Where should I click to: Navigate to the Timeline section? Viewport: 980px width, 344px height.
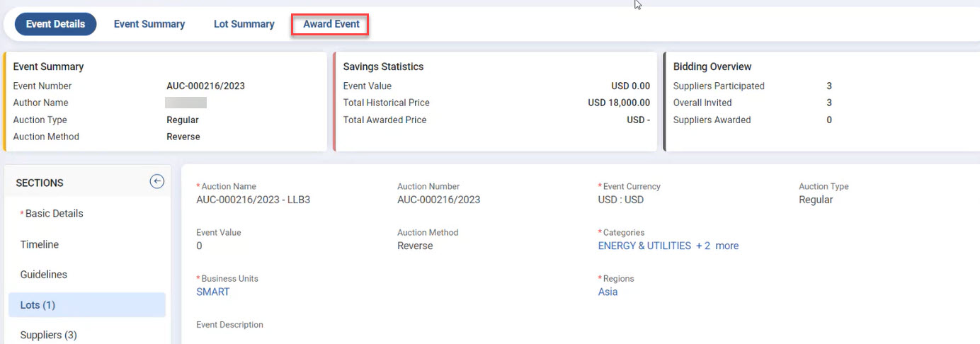40,244
